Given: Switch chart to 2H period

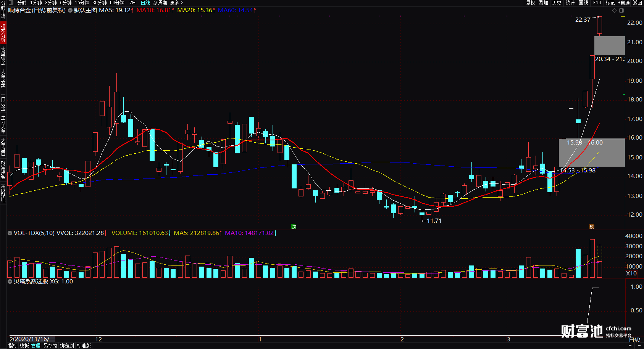Looking at the screenshot, I should pos(132,3).
